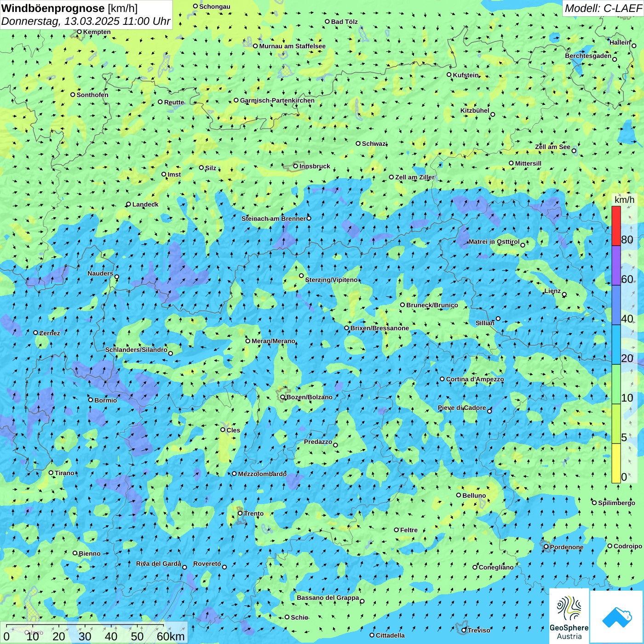This screenshot has height=644, width=644.
Task: Select the Garmisch-Partenkirchen label
Action: [277, 100]
